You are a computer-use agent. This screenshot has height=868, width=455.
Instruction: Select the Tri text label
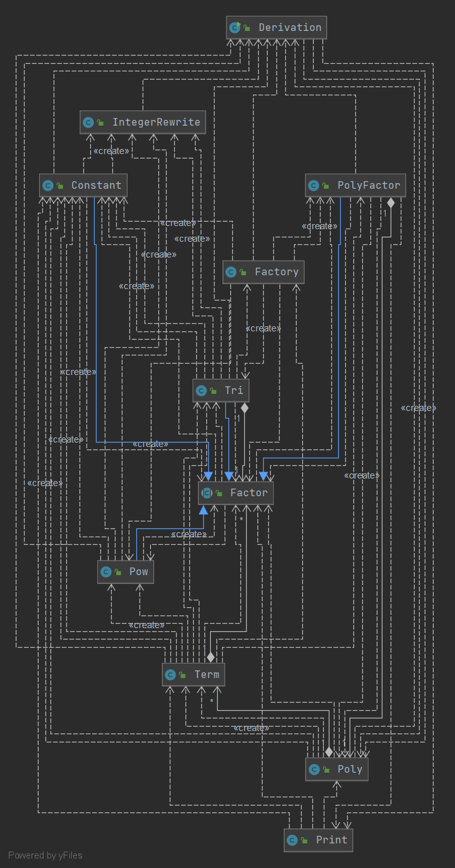[233, 390]
